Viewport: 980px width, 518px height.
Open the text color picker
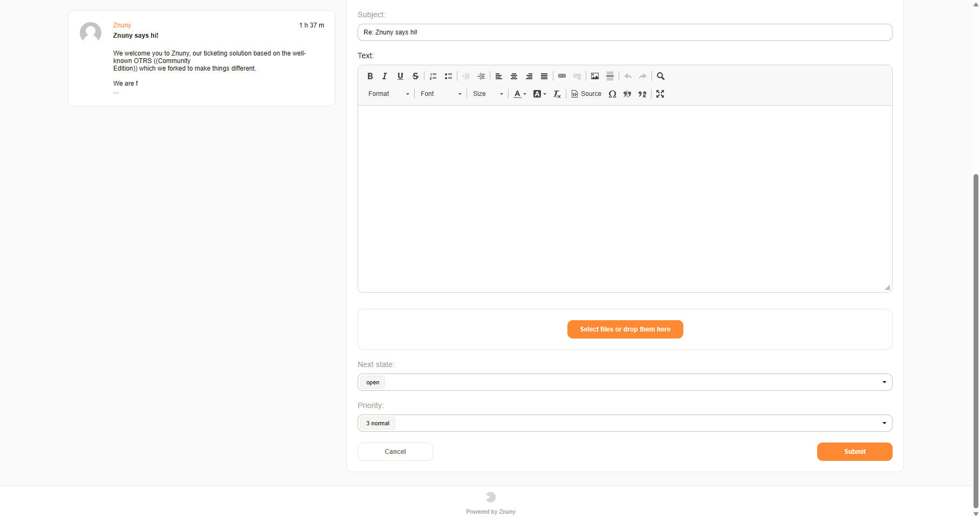point(519,94)
